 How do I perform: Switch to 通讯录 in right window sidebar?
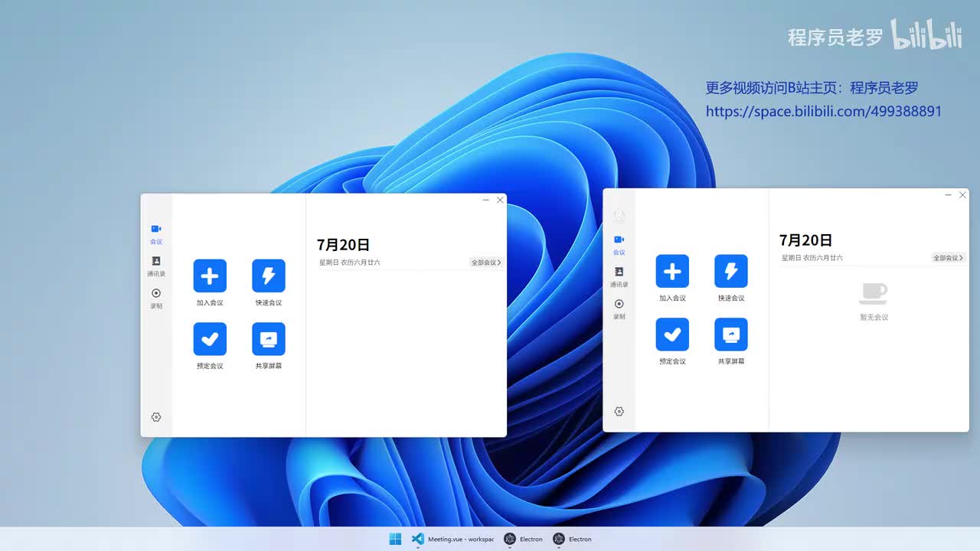619,277
